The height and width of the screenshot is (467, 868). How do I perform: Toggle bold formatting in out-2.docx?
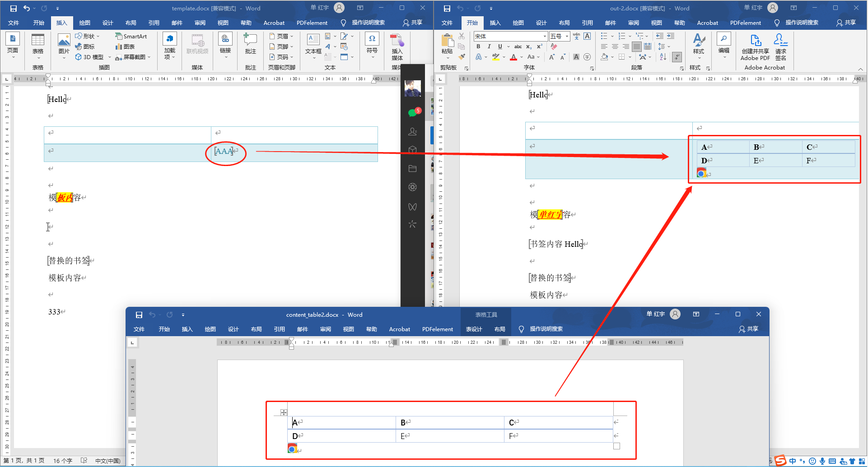[478, 46]
